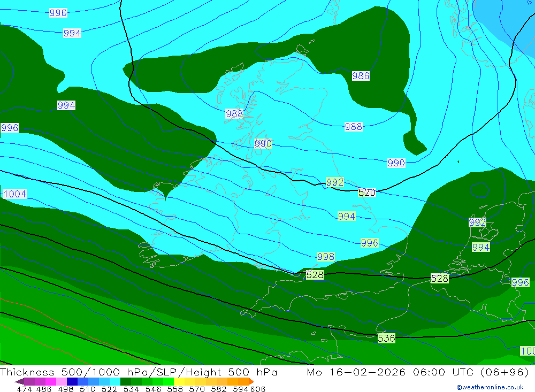Click the 528 label nearest the 998 label
The height and width of the screenshot is (392, 535).
coord(315,275)
